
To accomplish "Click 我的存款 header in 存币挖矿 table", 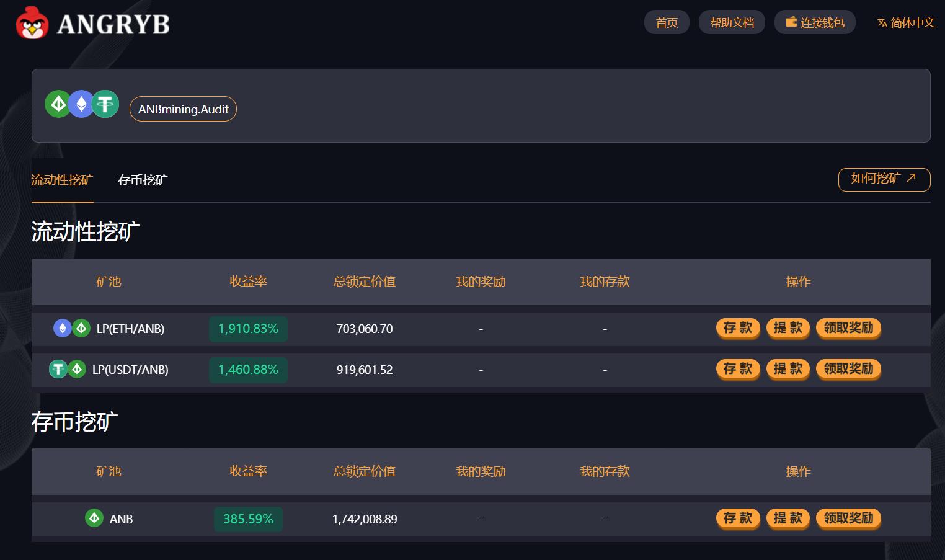I will [x=605, y=471].
